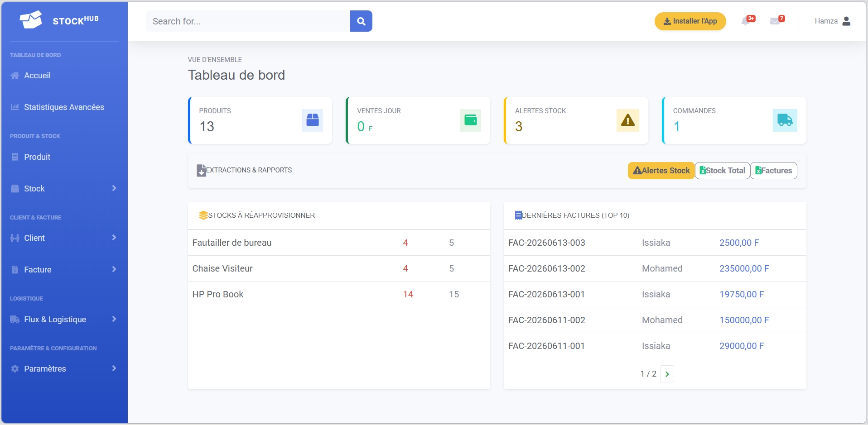
Task: Click the 235000,00 F amount
Action: pyautogui.click(x=744, y=269)
